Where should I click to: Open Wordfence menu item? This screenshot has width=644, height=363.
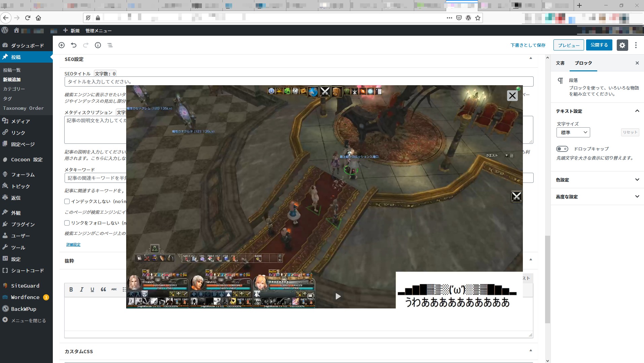26,297
